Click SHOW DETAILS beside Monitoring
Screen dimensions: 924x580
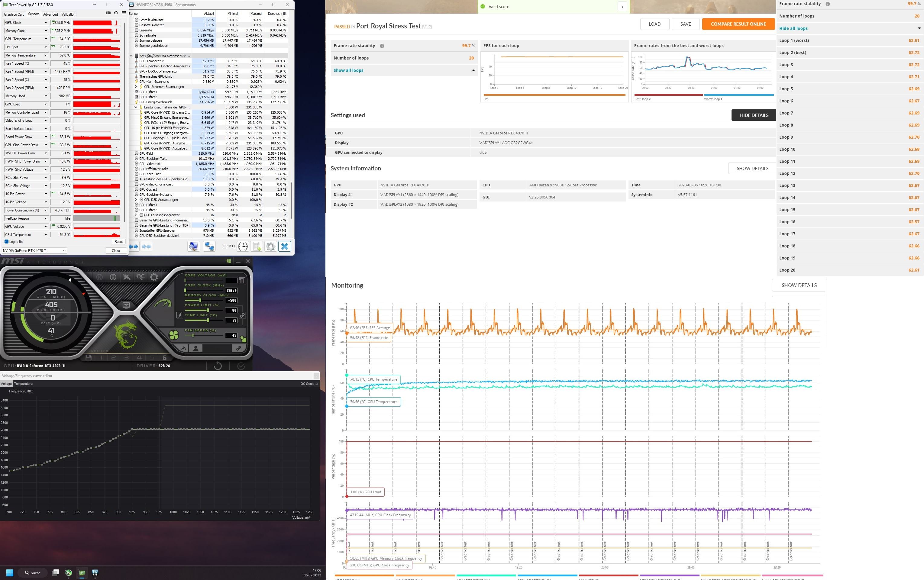[x=799, y=285]
